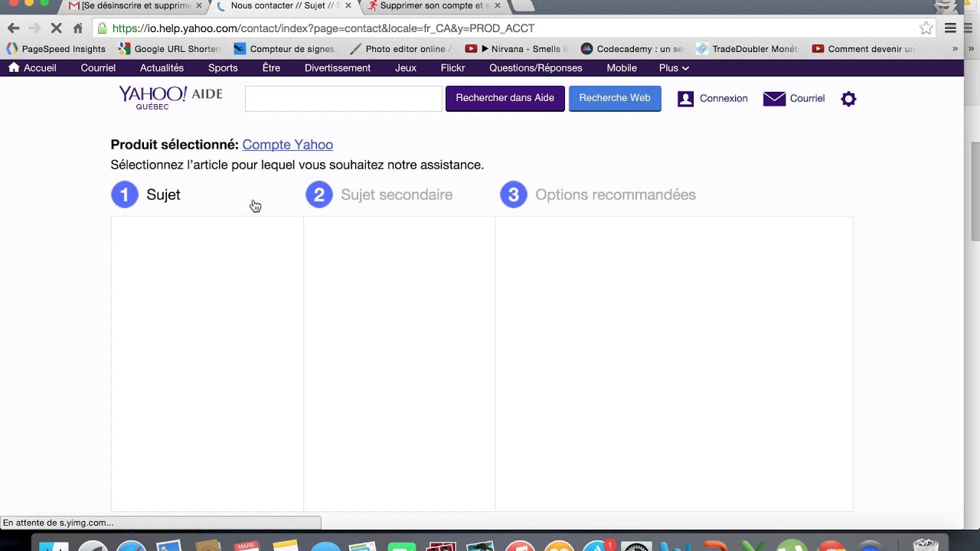Open the Chrome hamburger menu
Viewport: 980px width, 551px height.
[x=950, y=28]
